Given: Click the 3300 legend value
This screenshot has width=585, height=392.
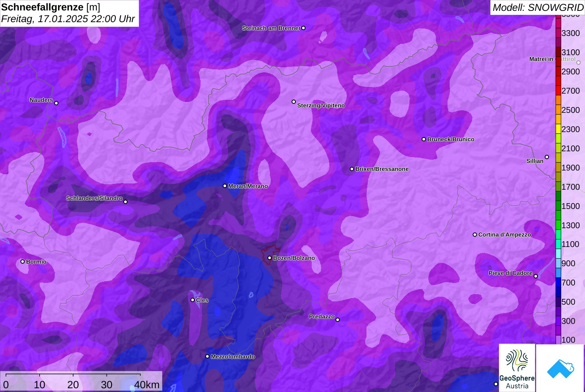Looking at the screenshot, I should tap(571, 33).
